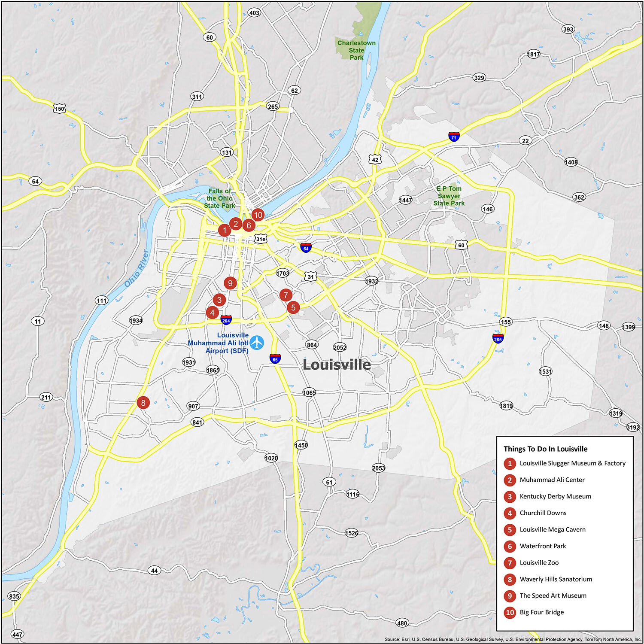This screenshot has height=644, width=644.
Task: Open the Kentucky Derby Museum legend entry
Action: tap(555, 496)
